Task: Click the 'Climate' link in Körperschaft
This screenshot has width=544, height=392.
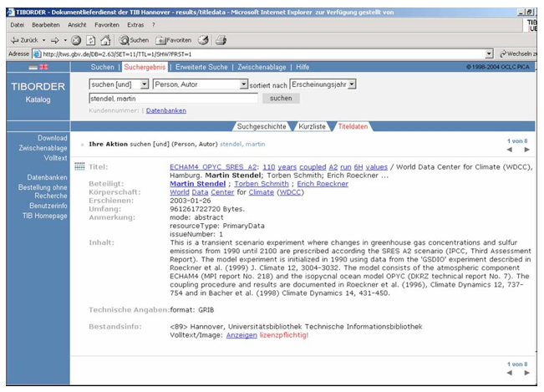Action: pos(262,192)
